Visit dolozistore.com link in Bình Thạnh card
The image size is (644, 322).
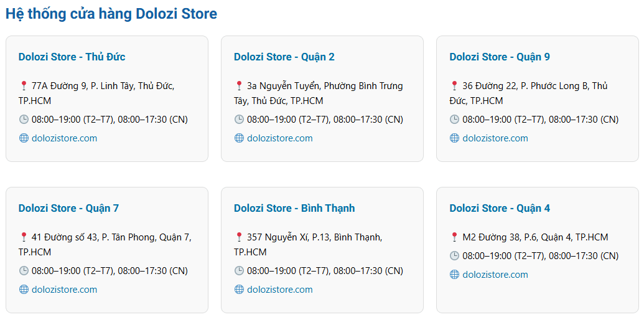280,289
